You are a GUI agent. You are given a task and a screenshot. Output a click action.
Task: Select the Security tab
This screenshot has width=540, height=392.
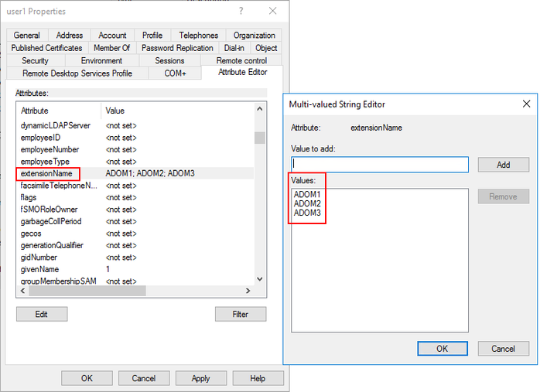[x=35, y=60]
